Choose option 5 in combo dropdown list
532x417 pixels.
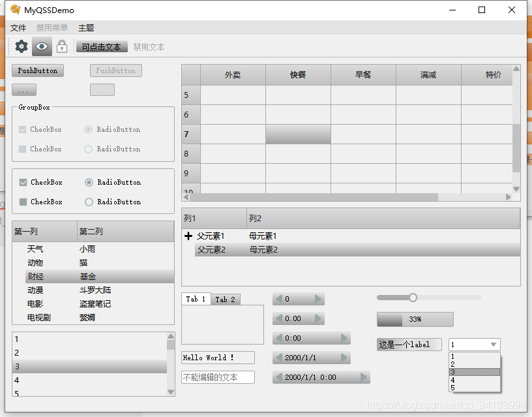(x=475, y=388)
